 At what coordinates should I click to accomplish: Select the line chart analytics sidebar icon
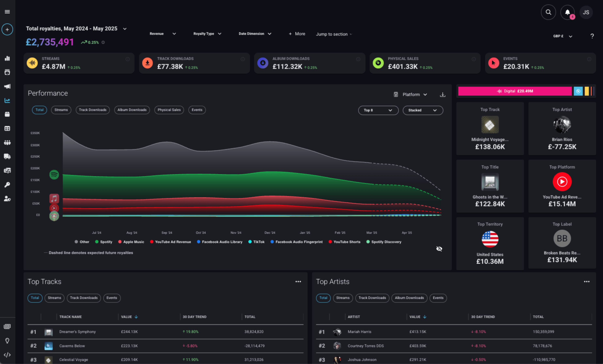click(x=7, y=100)
